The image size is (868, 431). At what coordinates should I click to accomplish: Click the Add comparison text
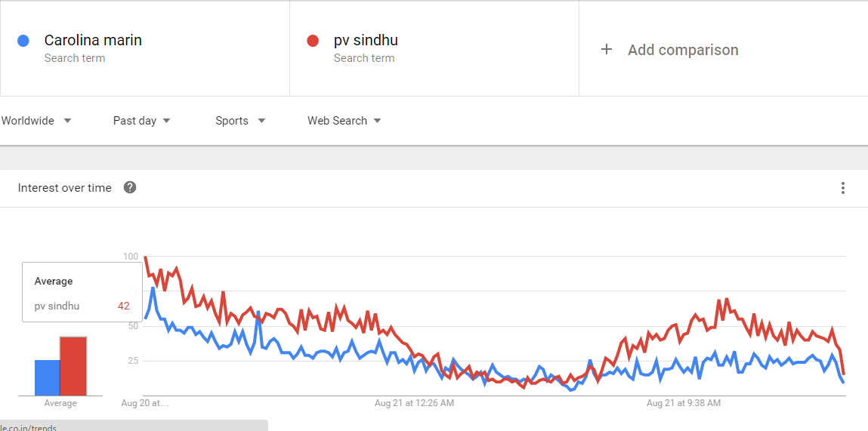683,50
